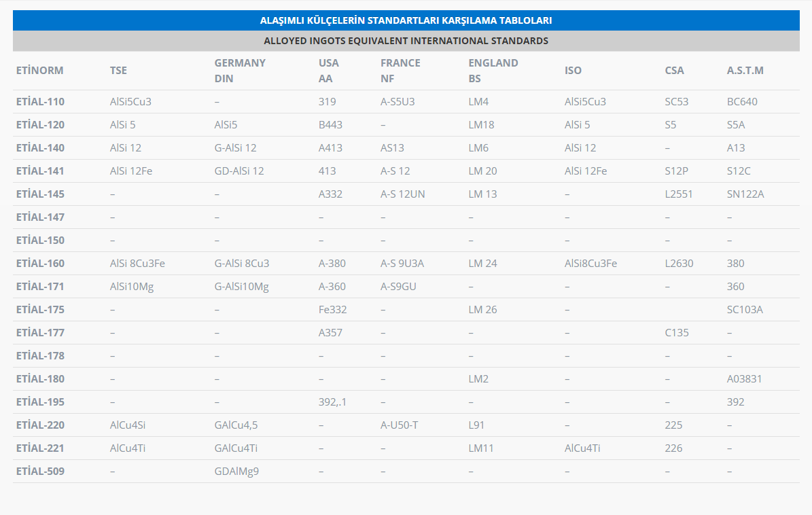Click the BC640 cell
Viewport: 812px width, 515px height.
click(x=742, y=102)
